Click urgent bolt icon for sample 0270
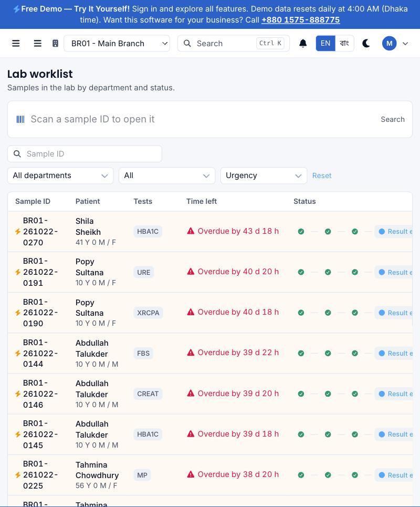420x507 pixels. (18, 232)
